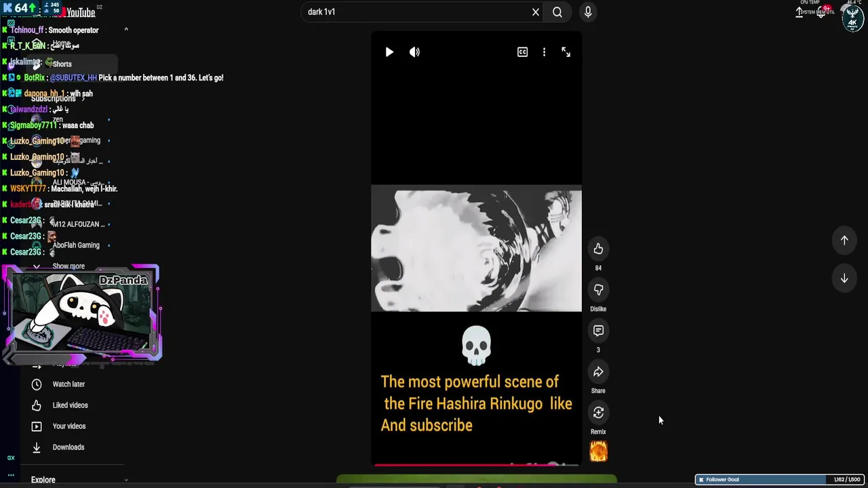The image size is (868, 488).
Task: Go to the next Short with down arrow
Action: (x=844, y=279)
